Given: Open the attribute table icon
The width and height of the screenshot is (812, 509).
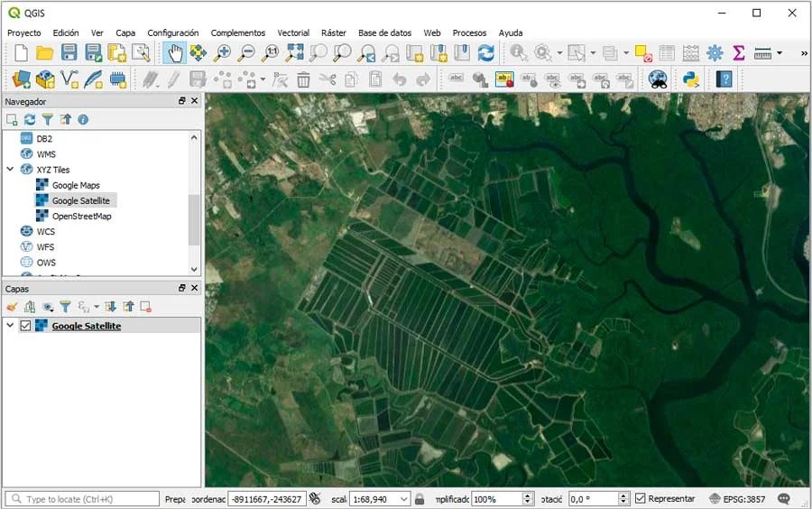Looking at the screenshot, I should (667, 53).
